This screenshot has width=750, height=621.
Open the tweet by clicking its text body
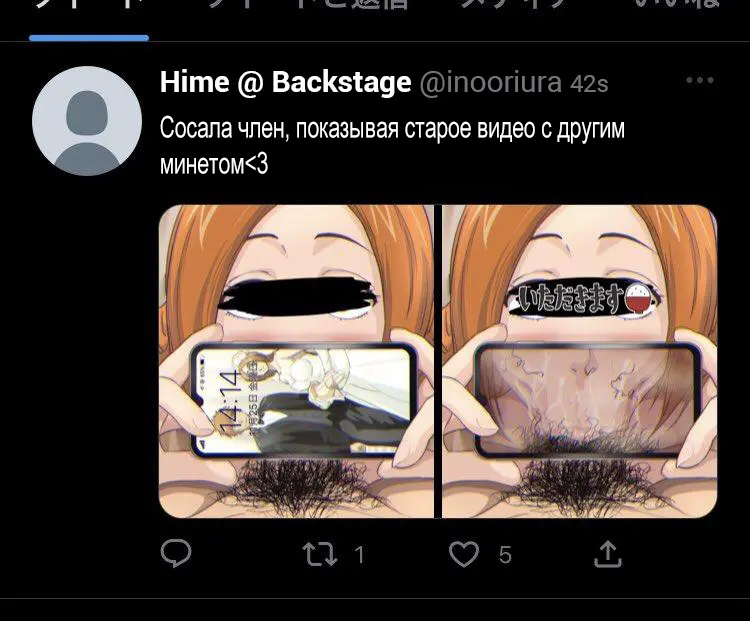(392, 146)
